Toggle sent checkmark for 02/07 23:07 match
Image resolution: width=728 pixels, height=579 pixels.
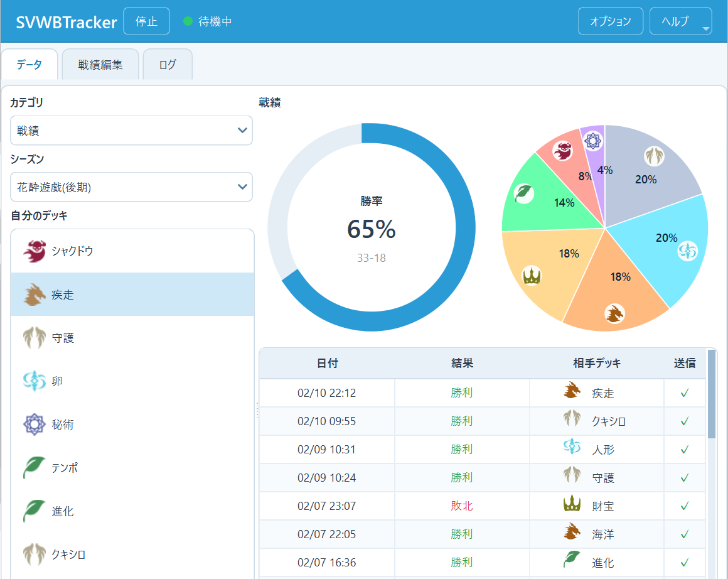click(x=685, y=506)
